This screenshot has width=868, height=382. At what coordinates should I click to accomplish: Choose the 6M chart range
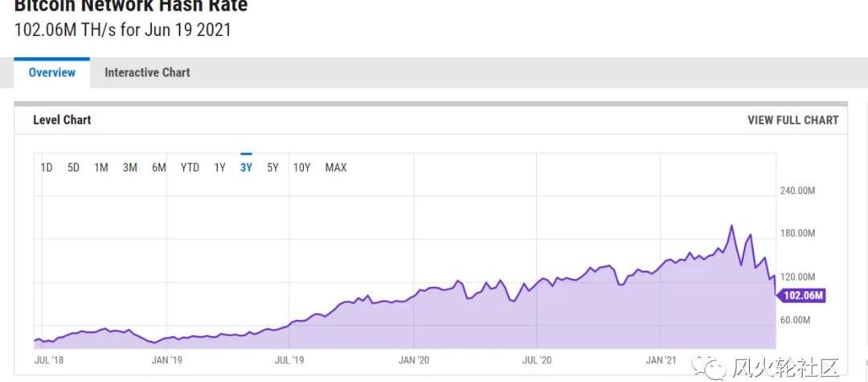pyautogui.click(x=158, y=167)
